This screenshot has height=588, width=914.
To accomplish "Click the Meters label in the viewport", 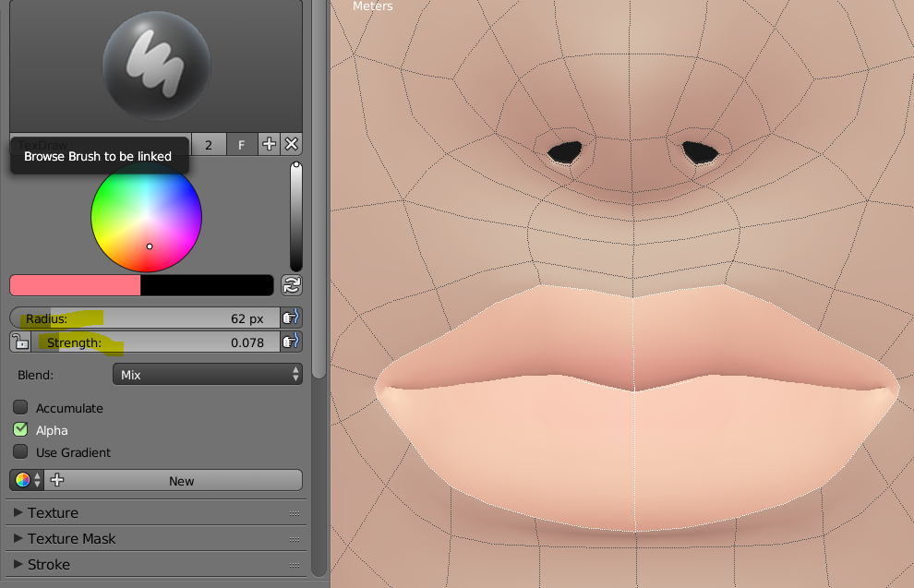I will coord(372,6).
